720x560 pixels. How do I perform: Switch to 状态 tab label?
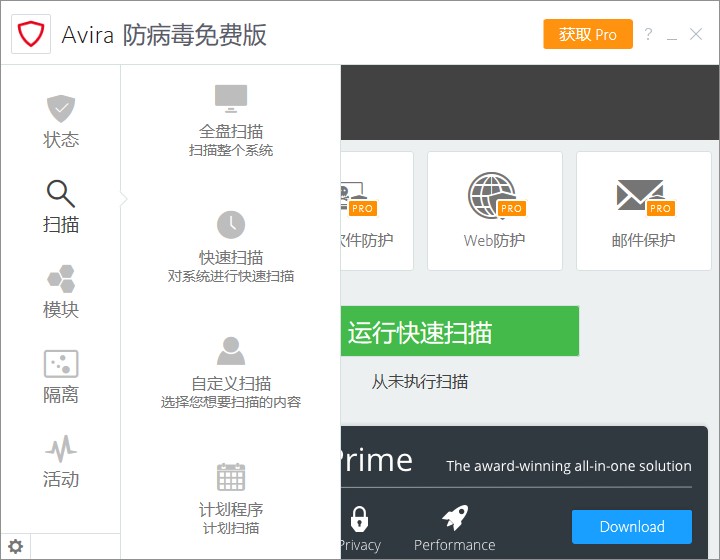pyautogui.click(x=61, y=140)
